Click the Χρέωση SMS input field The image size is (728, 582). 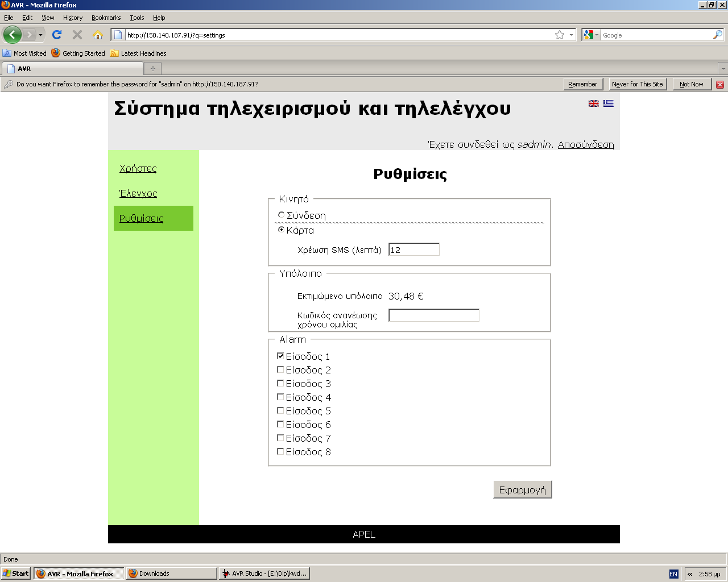point(414,250)
